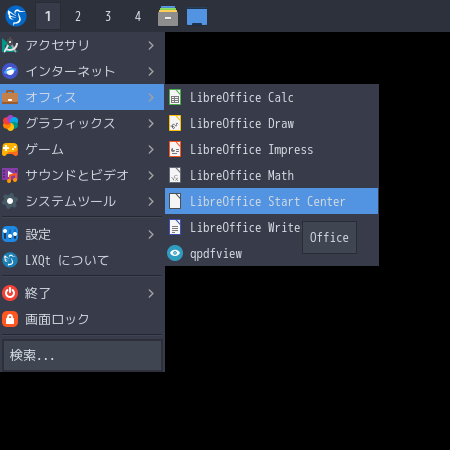Click the office briefcase icon

[x=10, y=97]
